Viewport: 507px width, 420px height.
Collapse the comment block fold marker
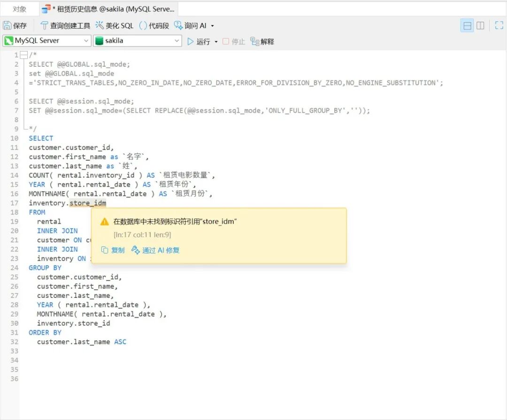tap(23, 55)
